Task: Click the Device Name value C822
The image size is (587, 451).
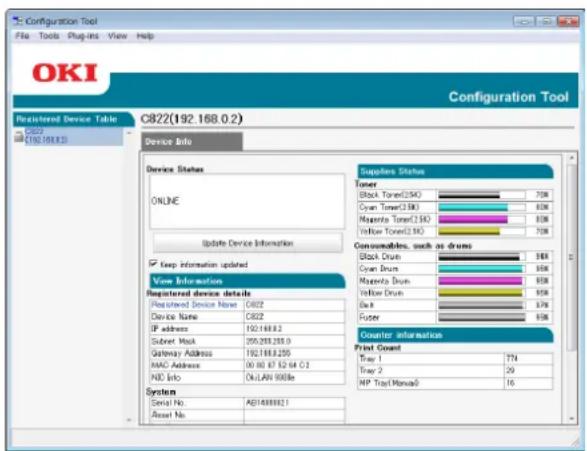Action: (x=255, y=317)
